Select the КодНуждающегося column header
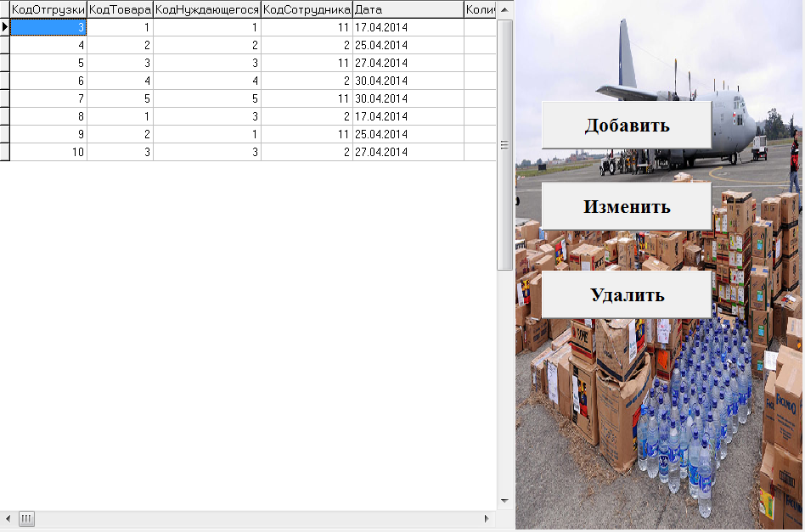Screen dimensions: 805x532 pos(207,9)
